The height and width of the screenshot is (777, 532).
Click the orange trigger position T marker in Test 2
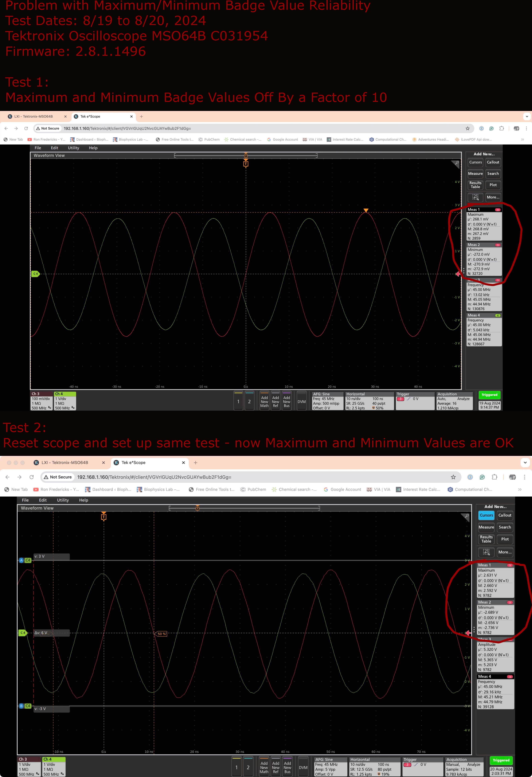tap(104, 517)
